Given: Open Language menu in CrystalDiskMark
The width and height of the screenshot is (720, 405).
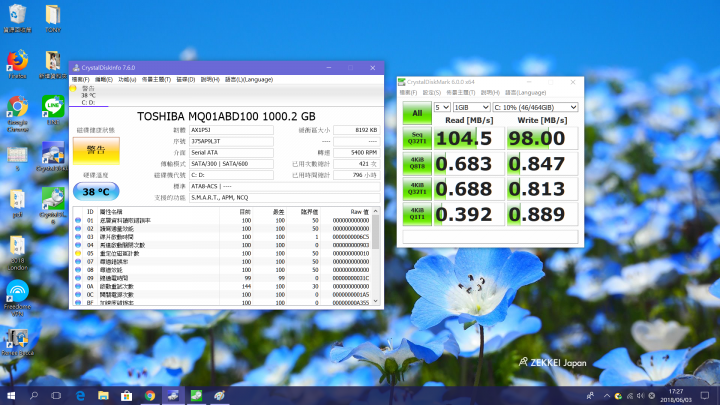Looking at the screenshot, I should pos(526,93).
